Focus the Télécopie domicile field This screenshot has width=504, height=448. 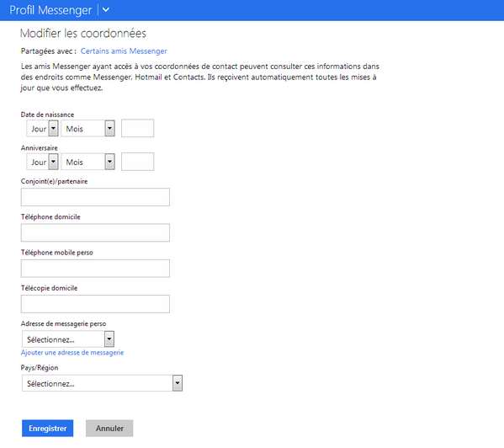tap(95, 304)
